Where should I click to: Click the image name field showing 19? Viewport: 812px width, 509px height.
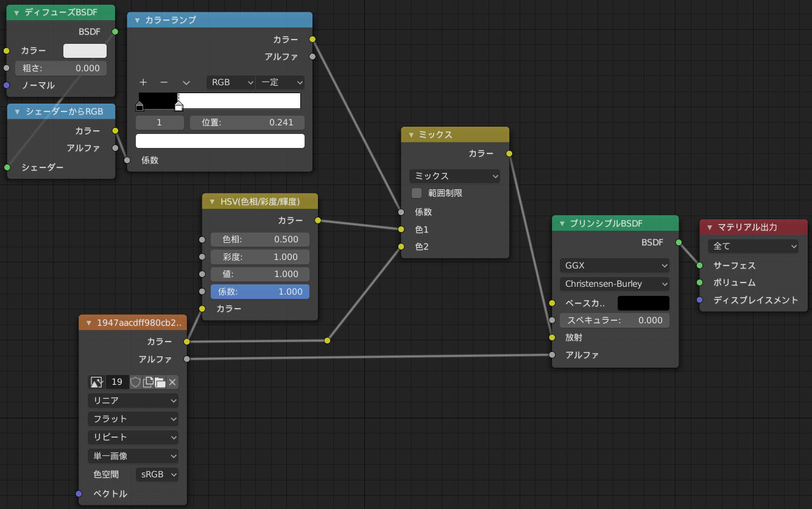pyautogui.click(x=117, y=382)
